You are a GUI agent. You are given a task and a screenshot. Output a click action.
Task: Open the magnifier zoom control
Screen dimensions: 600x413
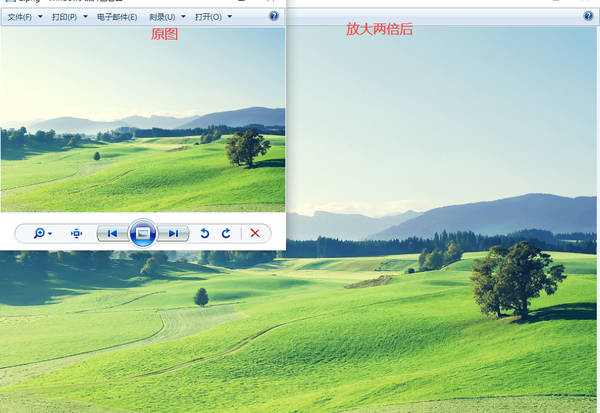pyautogui.click(x=42, y=233)
